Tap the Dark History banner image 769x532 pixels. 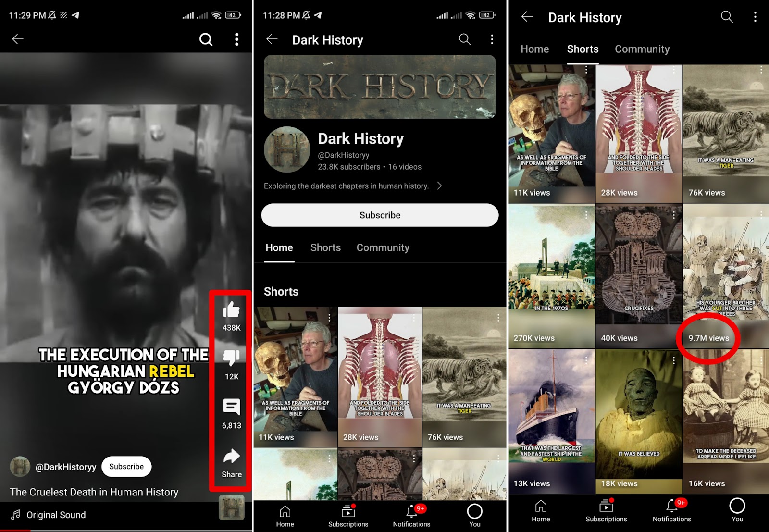tap(380, 87)
